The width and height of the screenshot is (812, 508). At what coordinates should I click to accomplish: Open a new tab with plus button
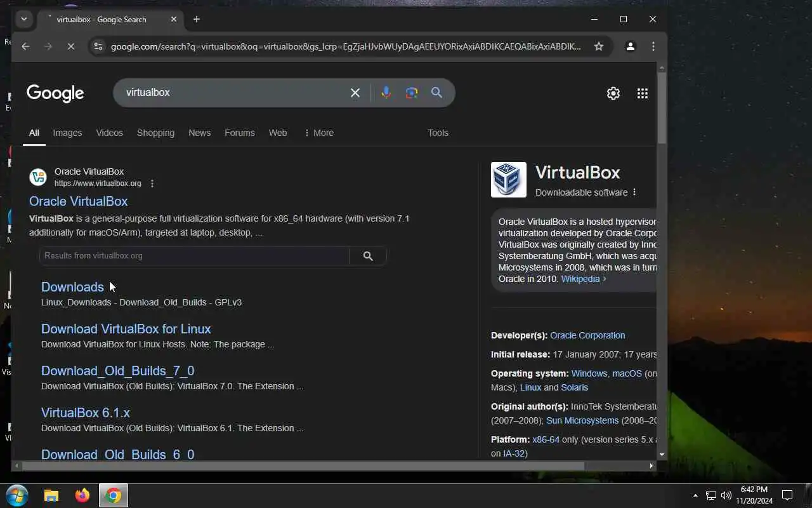(197, 19)
